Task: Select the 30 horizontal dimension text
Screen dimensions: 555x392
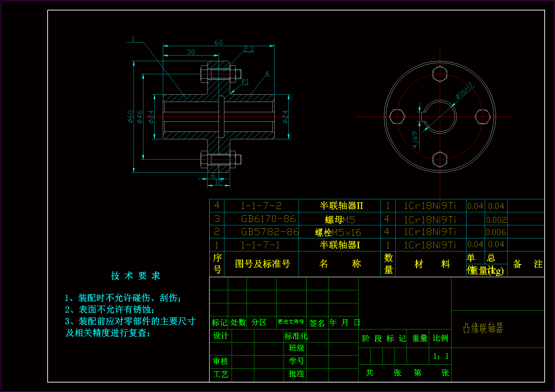Action: (191, 52)
